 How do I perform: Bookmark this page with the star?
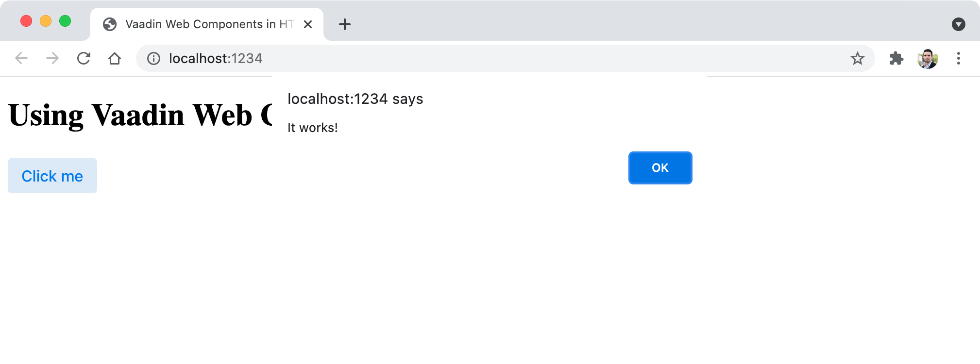click(857, 59)
